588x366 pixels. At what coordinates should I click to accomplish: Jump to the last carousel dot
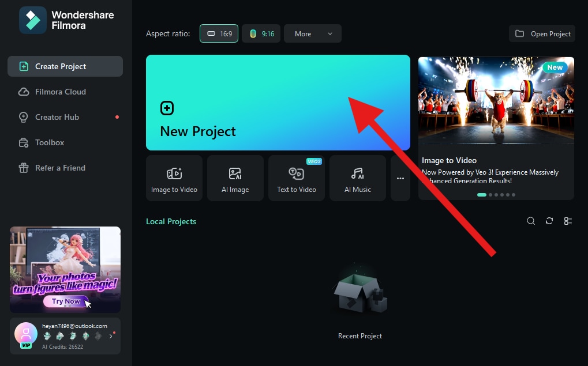coord(514,195)
